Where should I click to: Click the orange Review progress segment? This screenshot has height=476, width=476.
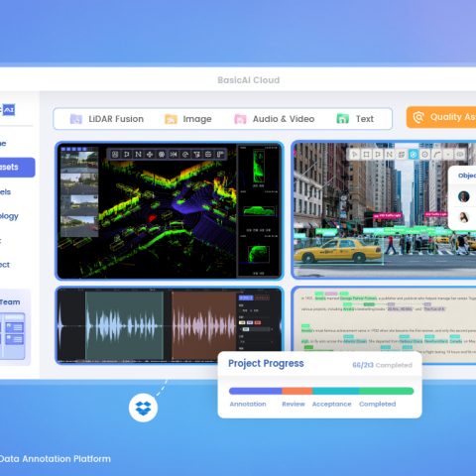(297, 391)
